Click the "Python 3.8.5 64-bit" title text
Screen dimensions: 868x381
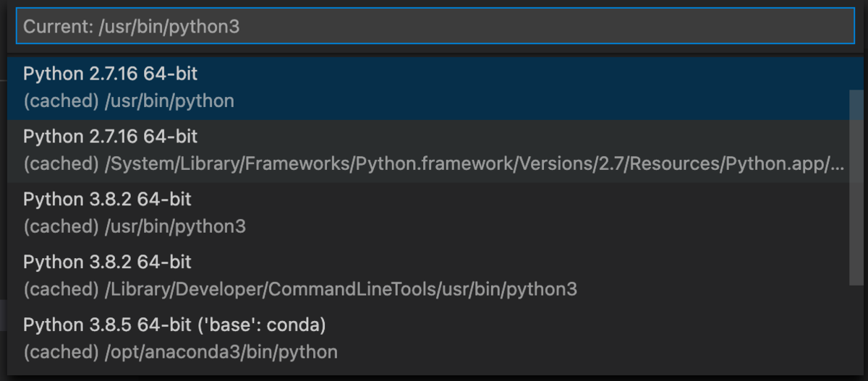(107, 325)
